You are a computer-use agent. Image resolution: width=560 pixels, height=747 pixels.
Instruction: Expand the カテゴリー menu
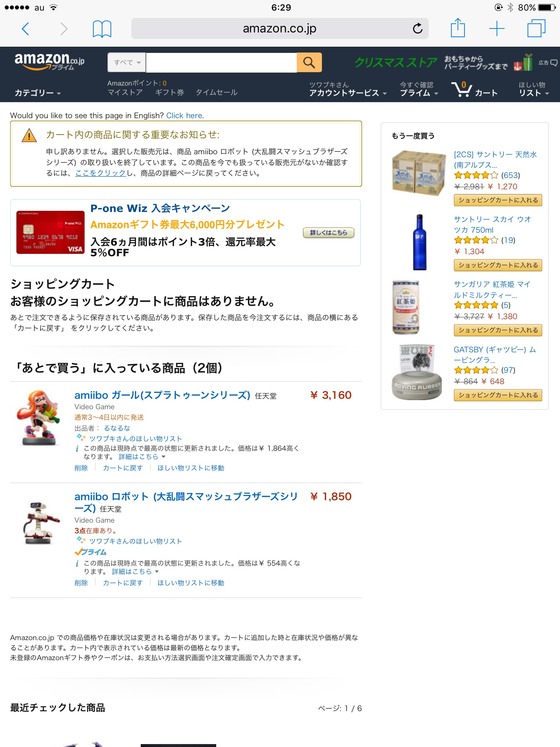coord(38,93)
